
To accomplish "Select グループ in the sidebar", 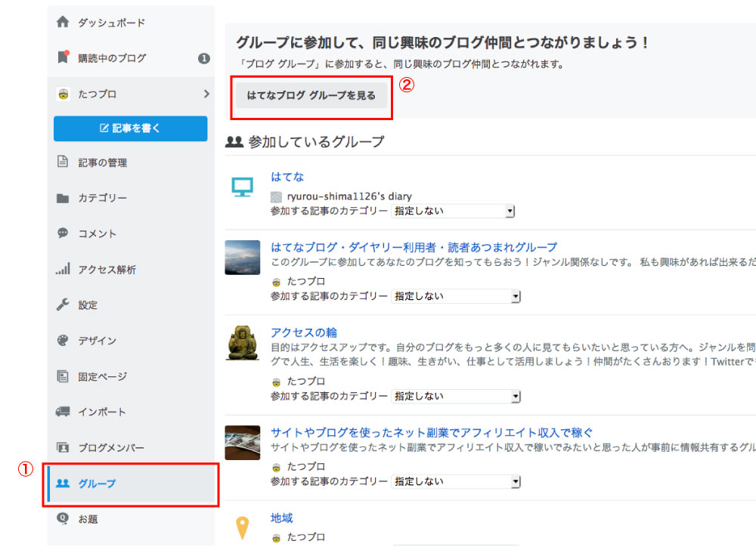I will pos(131,484).
